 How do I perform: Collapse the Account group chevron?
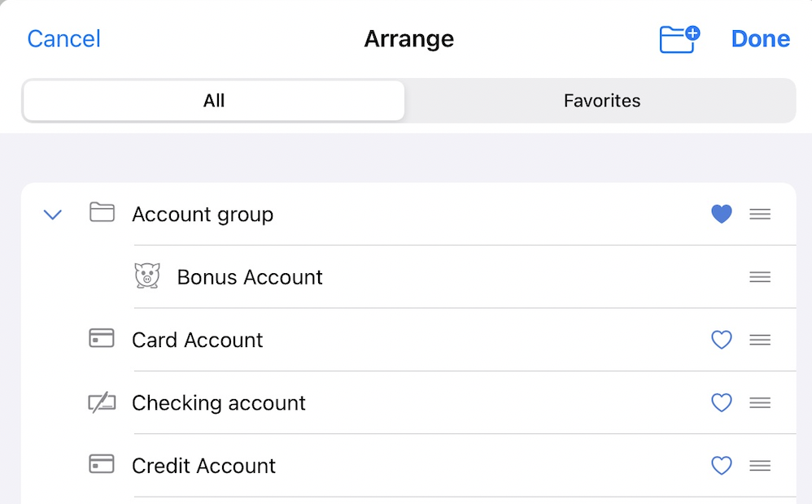point(53,215)
